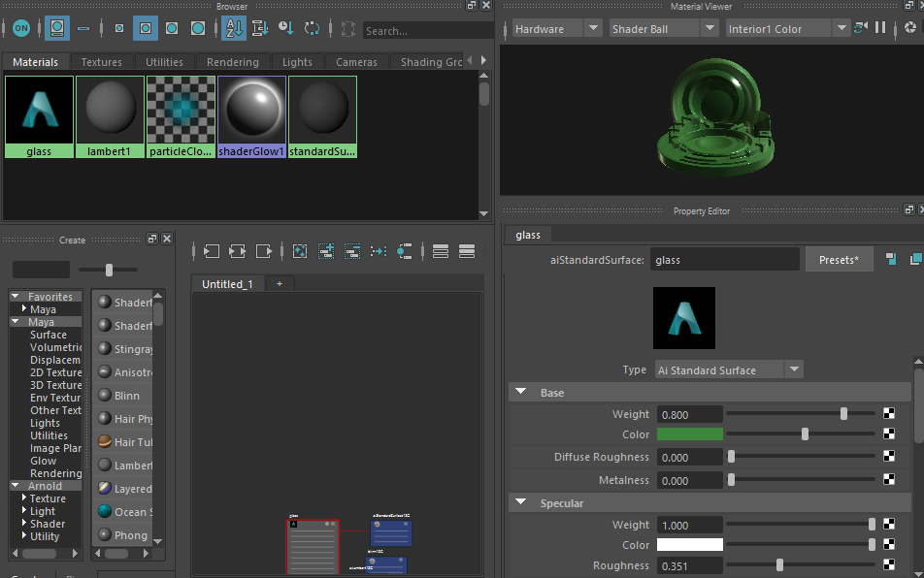
Task: Open the Lights tab in Browser
Action: (x=297, y=62)
